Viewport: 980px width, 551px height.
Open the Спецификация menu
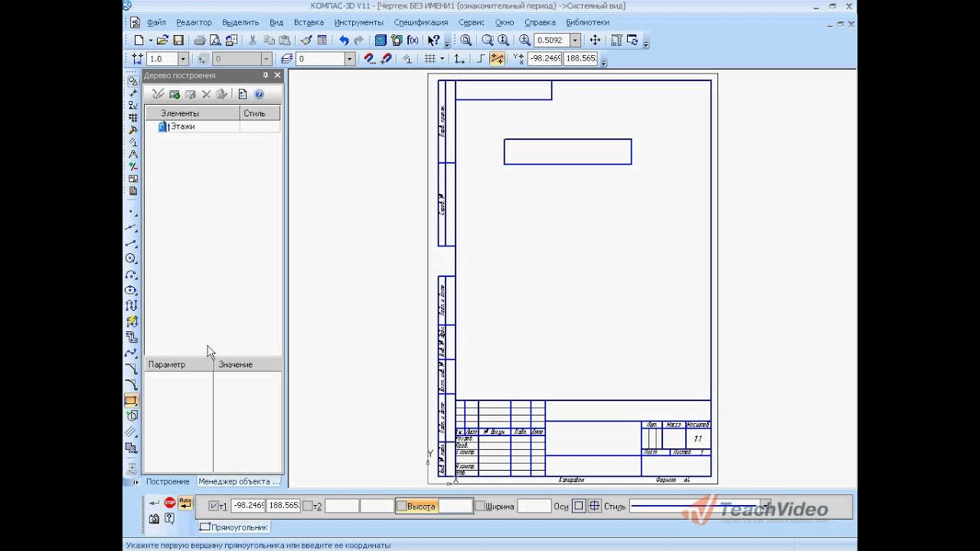click(x=420, y=22)
